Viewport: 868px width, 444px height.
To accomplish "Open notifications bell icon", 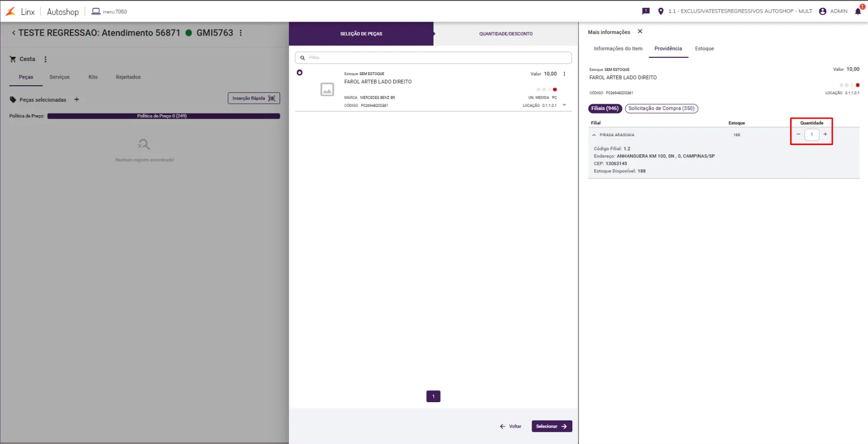I will 858,11.
